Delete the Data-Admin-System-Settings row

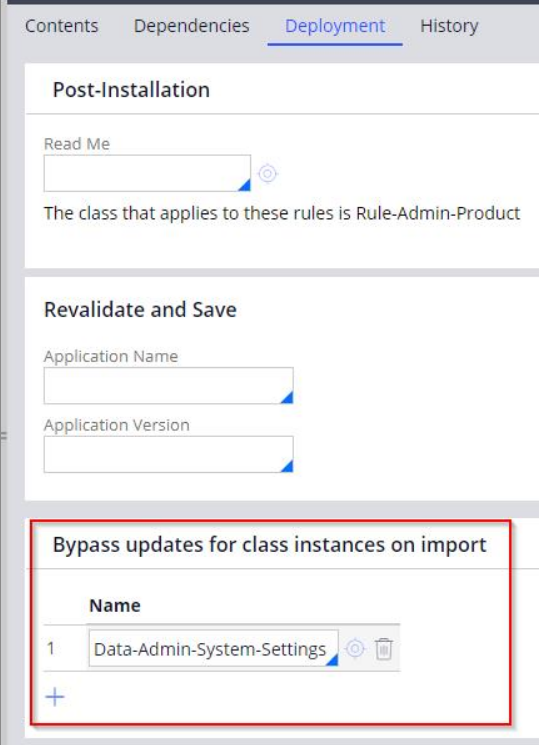(x=384, y=649)
